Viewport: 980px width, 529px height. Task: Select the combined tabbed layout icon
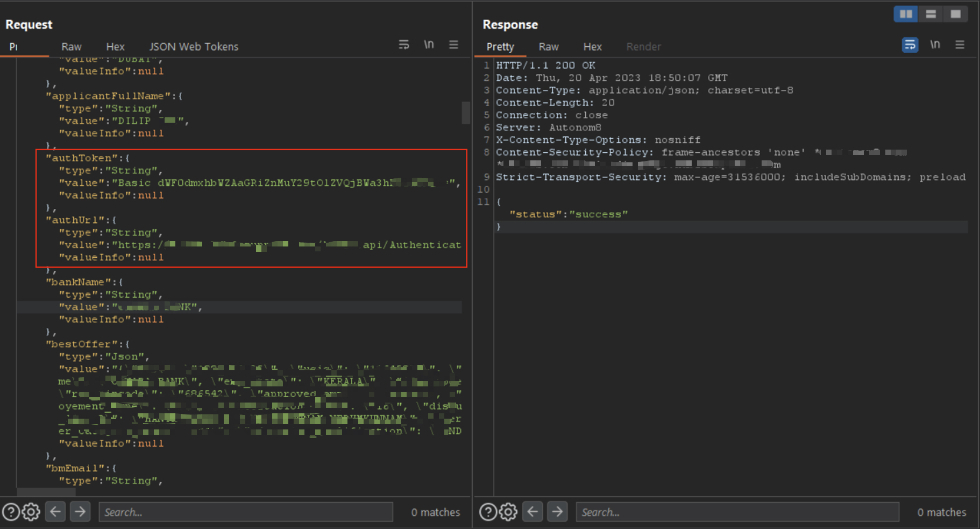tap(955, 14)
